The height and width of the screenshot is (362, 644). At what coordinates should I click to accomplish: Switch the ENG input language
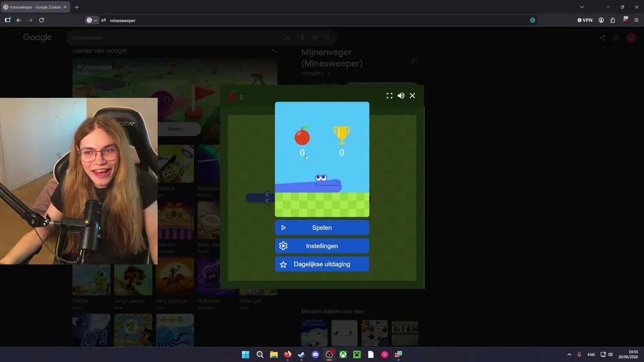pos(591,354)
